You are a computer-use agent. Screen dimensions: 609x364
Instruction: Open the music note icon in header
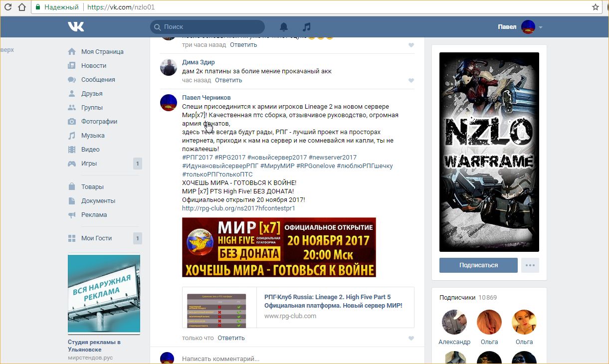307,27
